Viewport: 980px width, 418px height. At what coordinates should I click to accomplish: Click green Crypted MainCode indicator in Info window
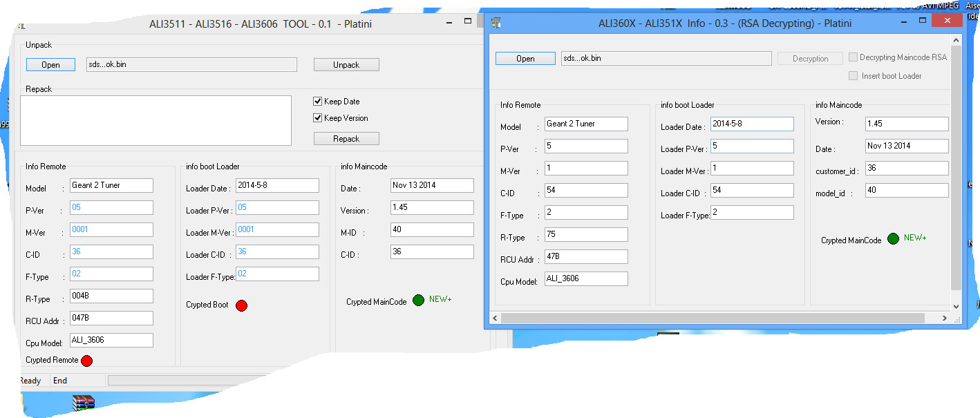pyautogui.click(x=893, y=238)
